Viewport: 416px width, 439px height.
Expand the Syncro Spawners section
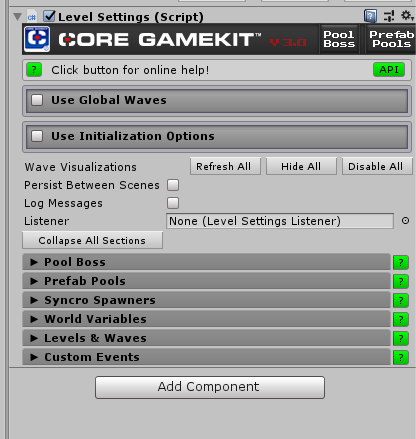pyautogui.click(x=206, y=300)
